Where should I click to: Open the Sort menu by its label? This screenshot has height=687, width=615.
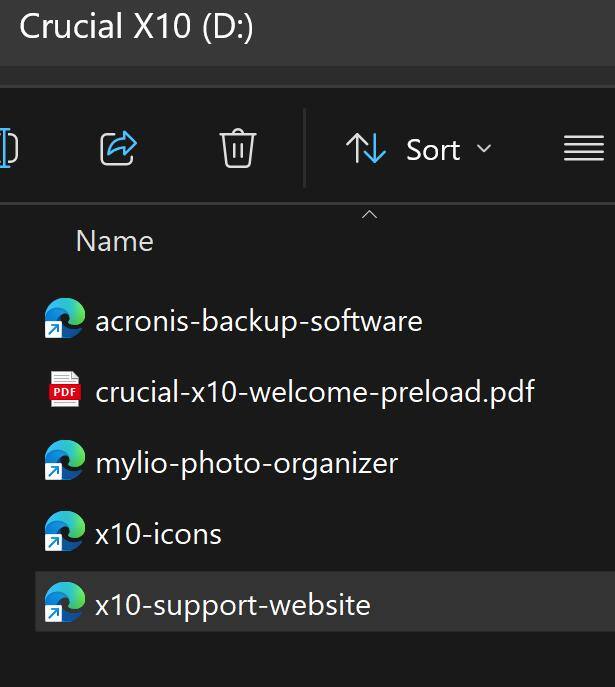click(432, 150)
